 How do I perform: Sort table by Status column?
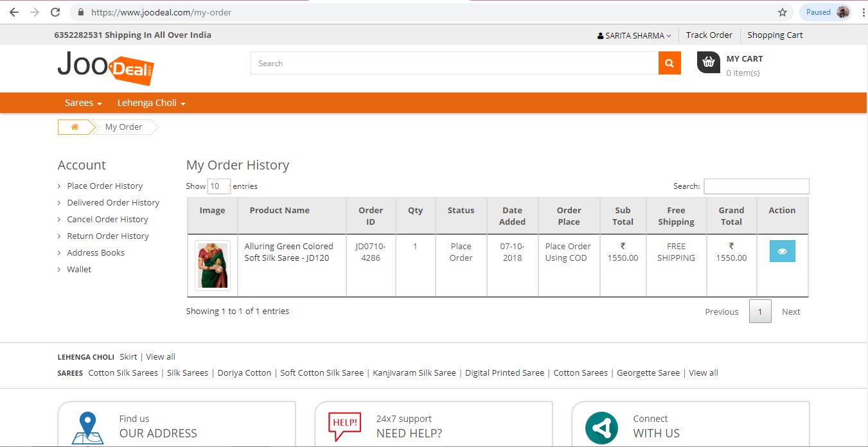pos(461,216)
